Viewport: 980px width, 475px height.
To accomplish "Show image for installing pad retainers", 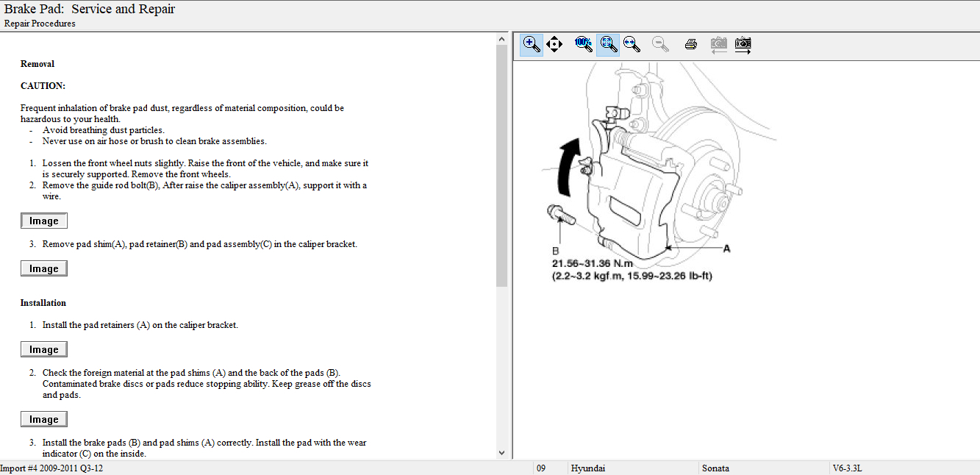I will [44, 350].
